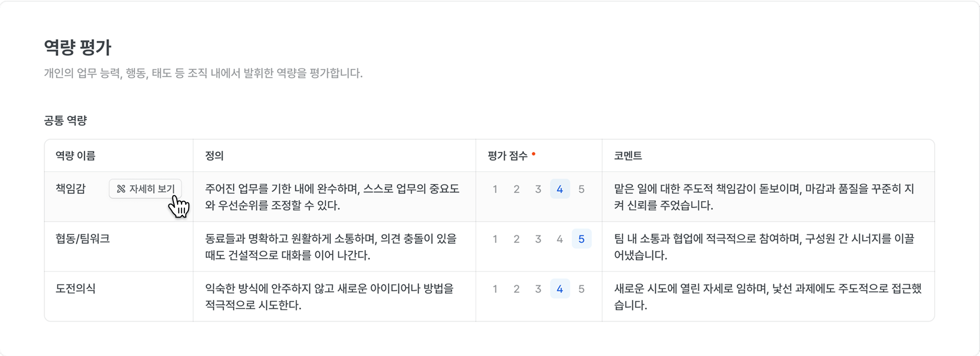Click the 자세히 보기 button for 책임감
This screenshot has width=980, height=356.
coord(145,189)
